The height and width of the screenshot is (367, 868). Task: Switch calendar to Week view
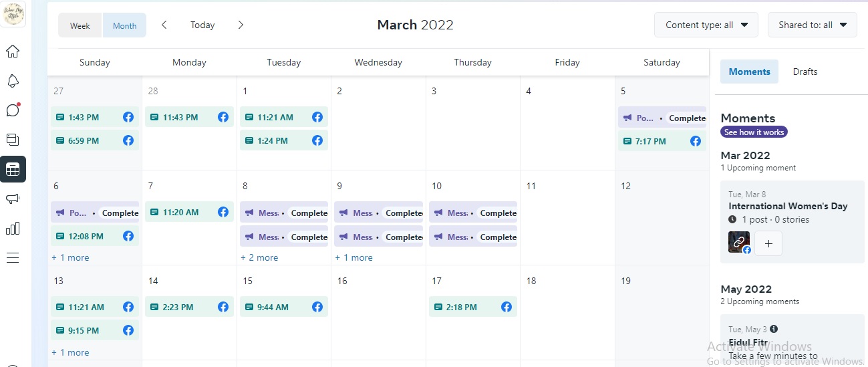click(80, 25)
